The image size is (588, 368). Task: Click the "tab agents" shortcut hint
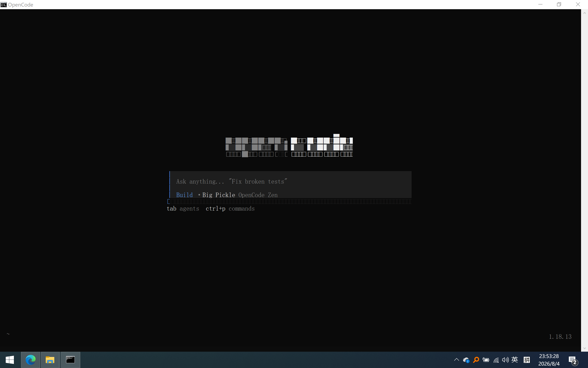click(183, 209)
